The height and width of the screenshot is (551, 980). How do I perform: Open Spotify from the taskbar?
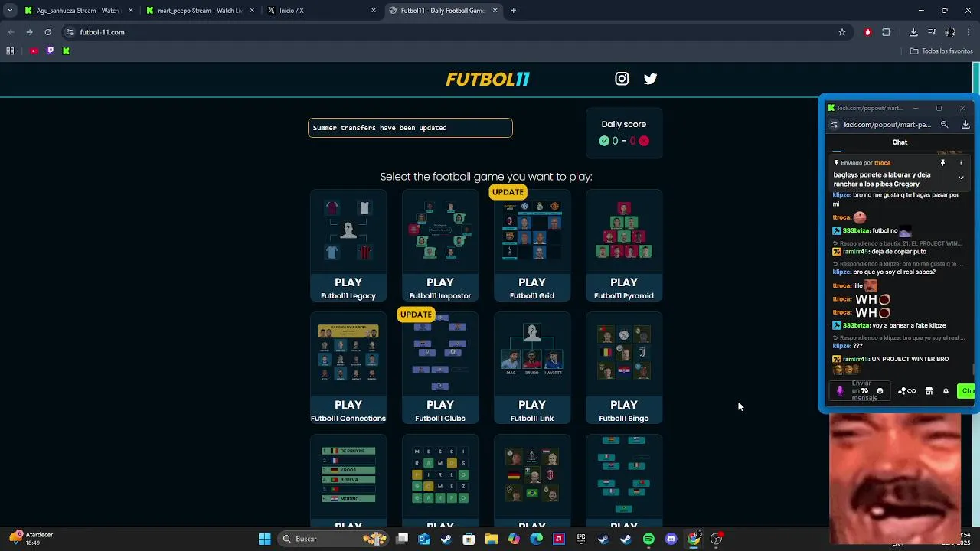648,539
